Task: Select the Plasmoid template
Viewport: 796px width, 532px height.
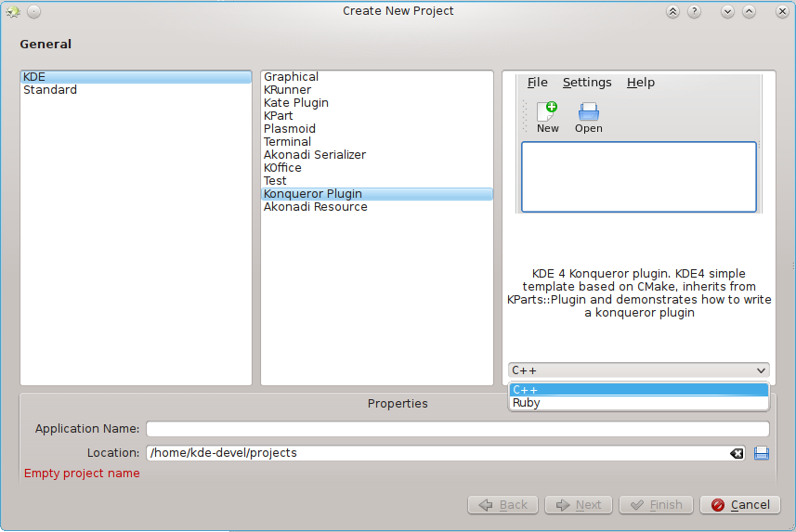Action: pyautogui.click(x=377, y=128)
